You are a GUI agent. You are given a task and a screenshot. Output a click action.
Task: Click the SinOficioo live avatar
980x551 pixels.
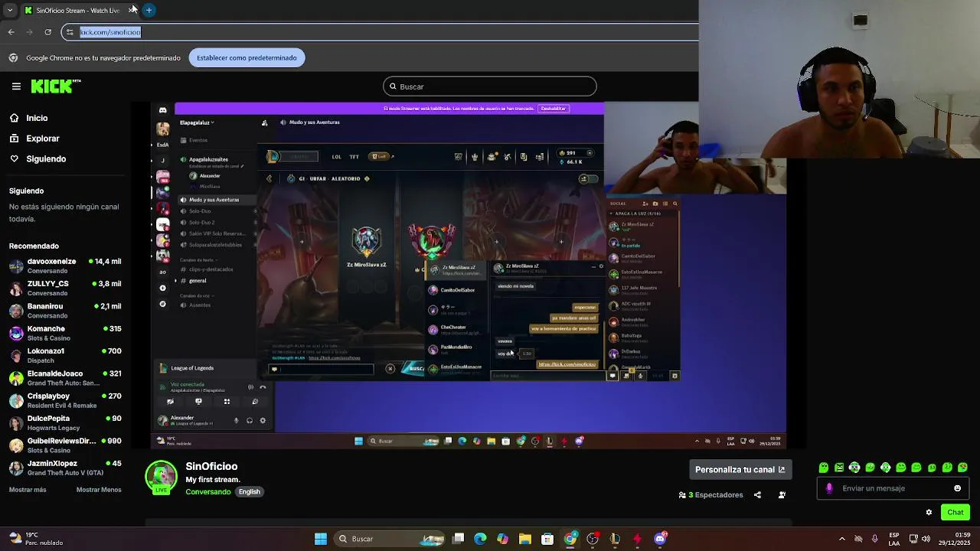(x=162, y=478)
